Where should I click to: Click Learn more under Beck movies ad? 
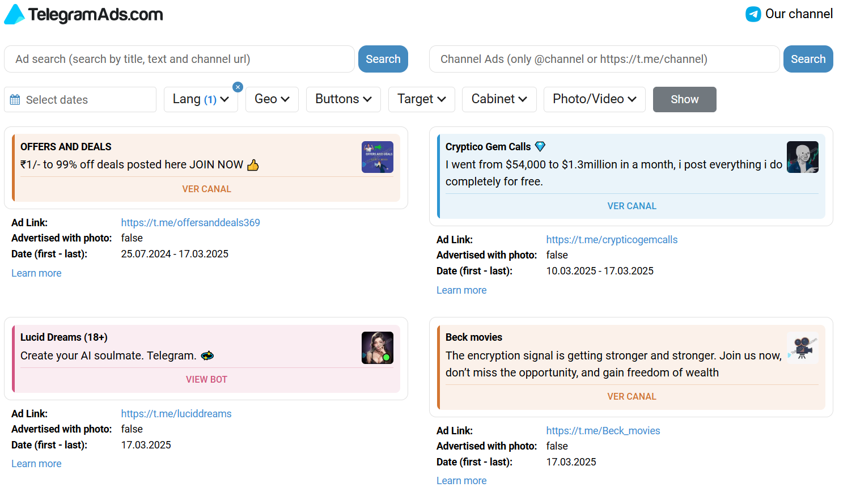(x=461, y=481)
